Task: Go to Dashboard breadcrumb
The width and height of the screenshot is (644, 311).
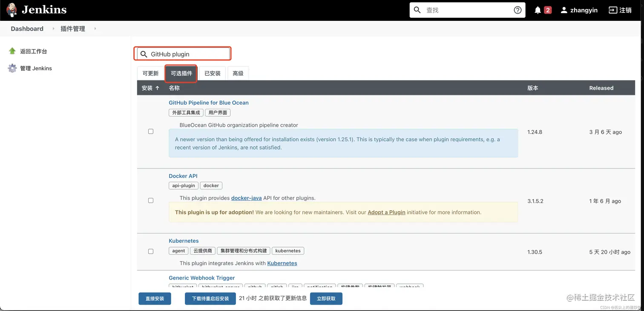Action: point(27,29)
